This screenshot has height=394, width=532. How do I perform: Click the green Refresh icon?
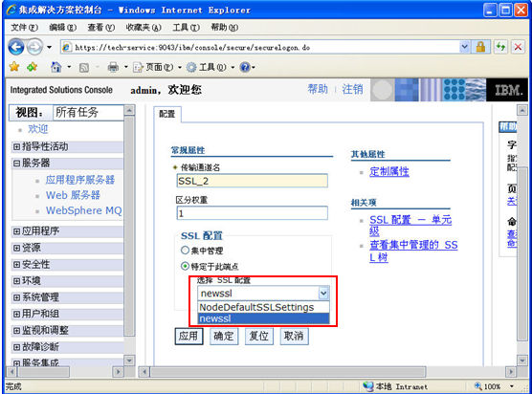point(500,47)
